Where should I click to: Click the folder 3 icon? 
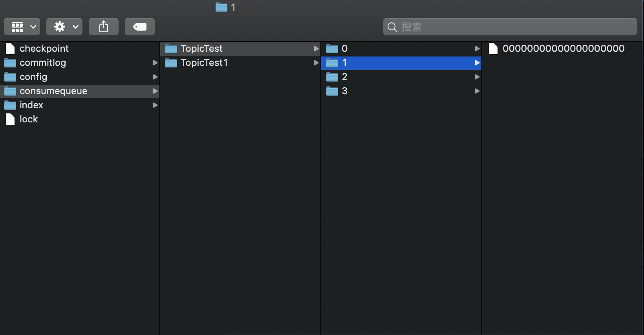click(332, 91)
